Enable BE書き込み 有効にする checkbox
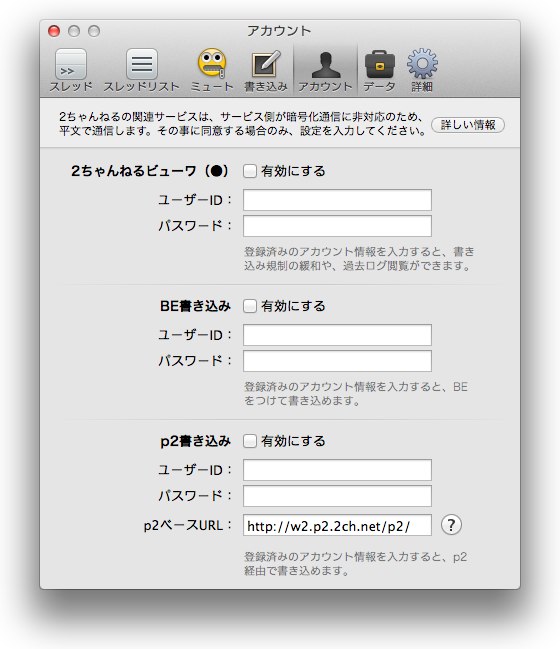The width and height of the screenshot is (560, 649). 250,306
